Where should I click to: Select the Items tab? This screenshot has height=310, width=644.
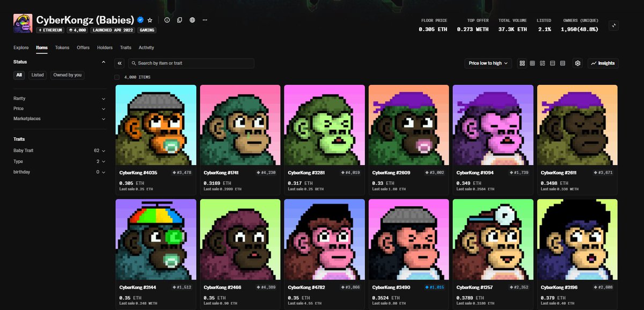(42, 48)
